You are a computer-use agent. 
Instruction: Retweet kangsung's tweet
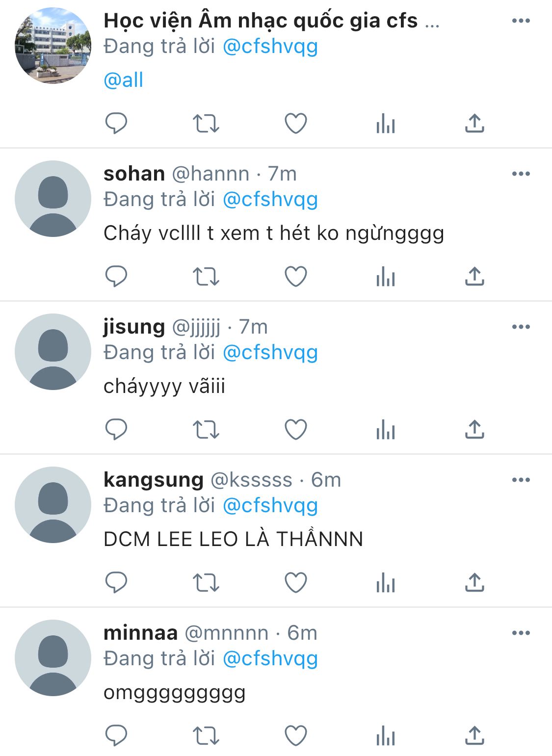(x=206, y=583)
